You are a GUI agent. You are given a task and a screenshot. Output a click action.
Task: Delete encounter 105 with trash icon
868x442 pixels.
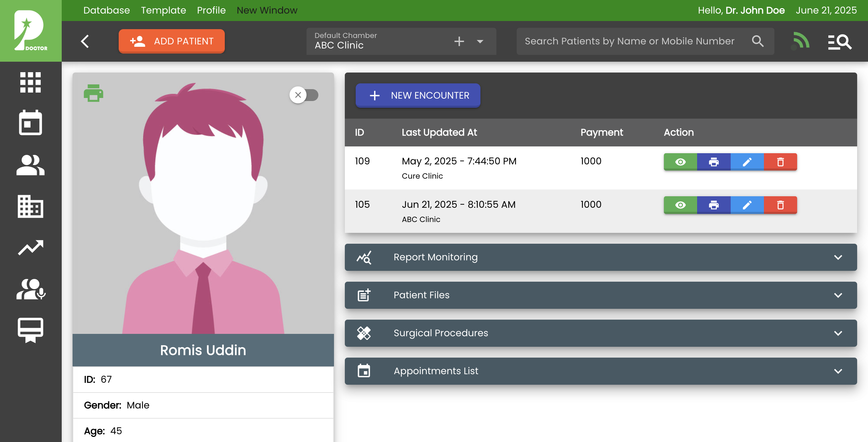(x=781, y=205)
